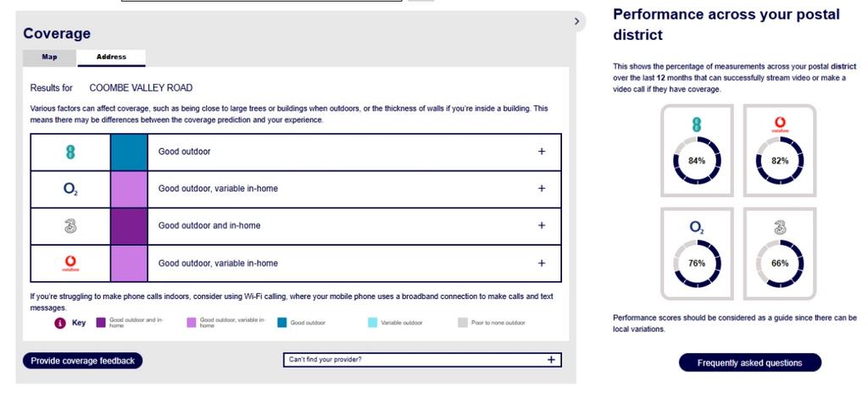
Task: Expand the O2 coverage row details
Action: [542, 189]
